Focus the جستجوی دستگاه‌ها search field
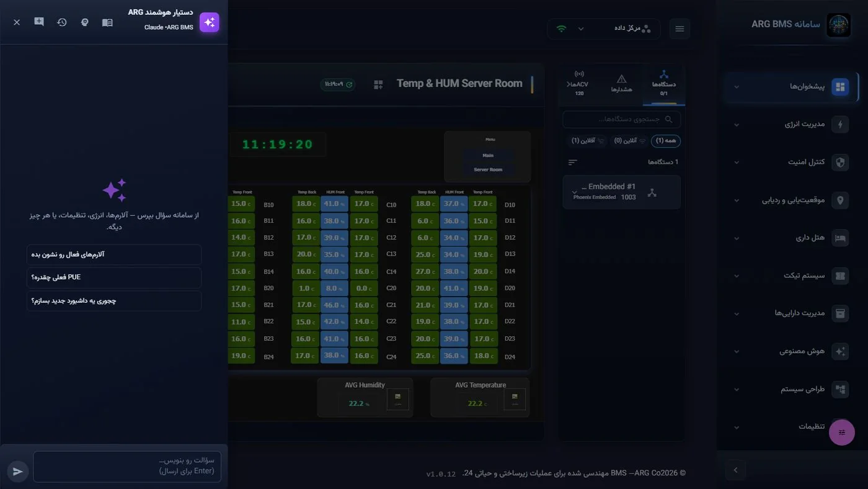 click(x=621, y=119)
